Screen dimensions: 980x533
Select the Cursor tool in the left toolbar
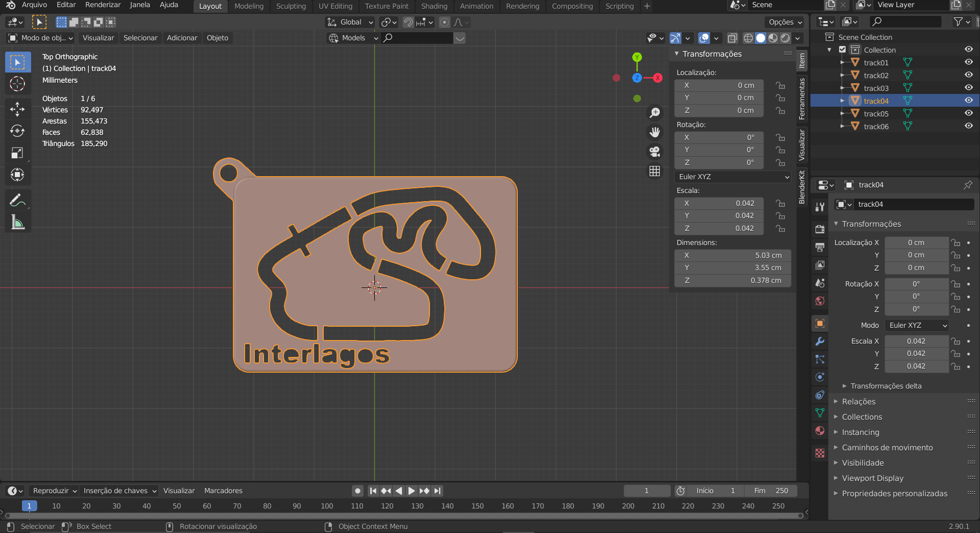[x=17, y=84]
